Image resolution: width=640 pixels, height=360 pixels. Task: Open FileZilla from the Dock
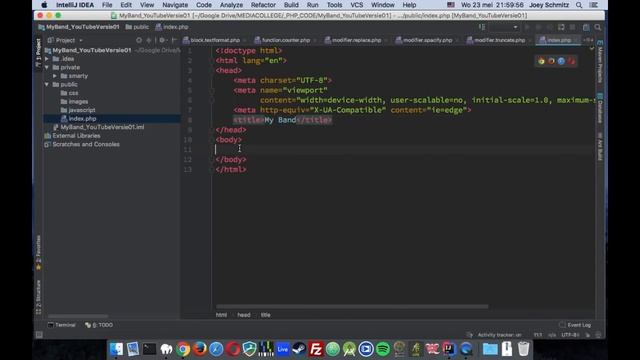pyautogui.click(x=316, y=349)
